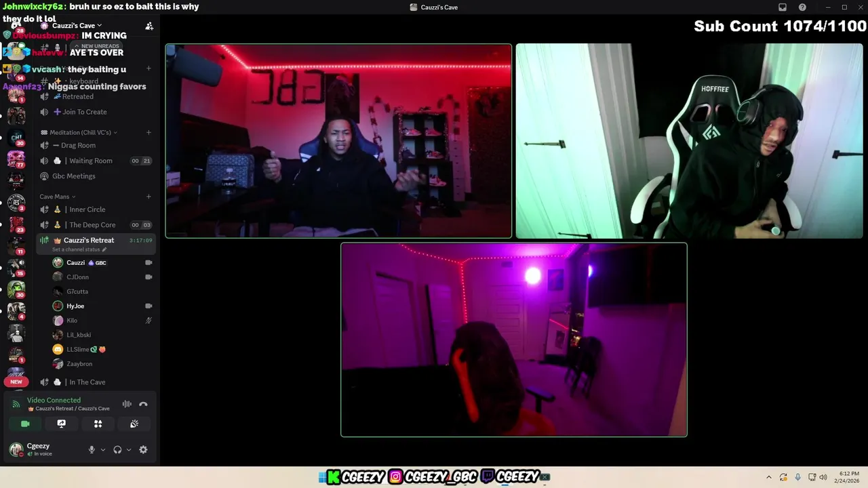
Task: Join the Join To Create voice channel
Action: click(96, 112)
